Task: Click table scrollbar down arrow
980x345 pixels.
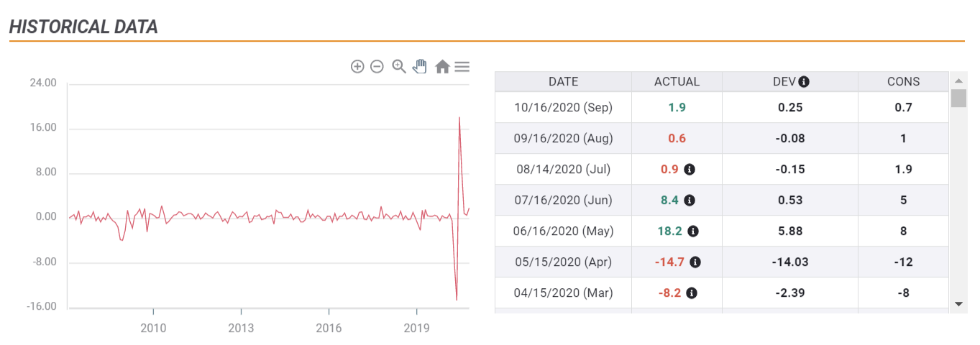Action: tap(958, 305)
